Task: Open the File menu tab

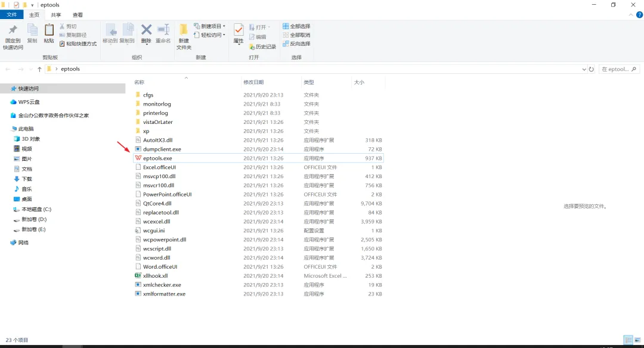Action: 11,15
